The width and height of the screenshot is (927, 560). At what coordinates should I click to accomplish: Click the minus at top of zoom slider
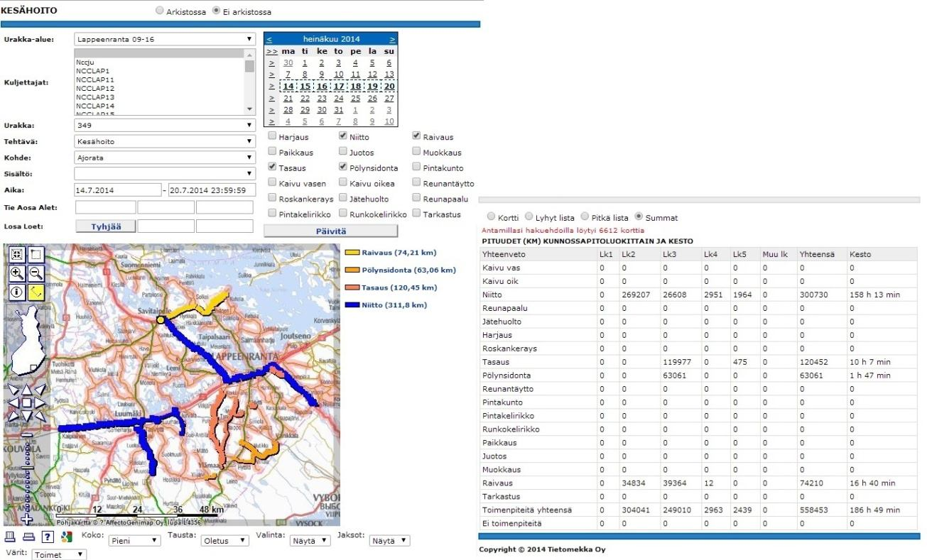[26, 434]
